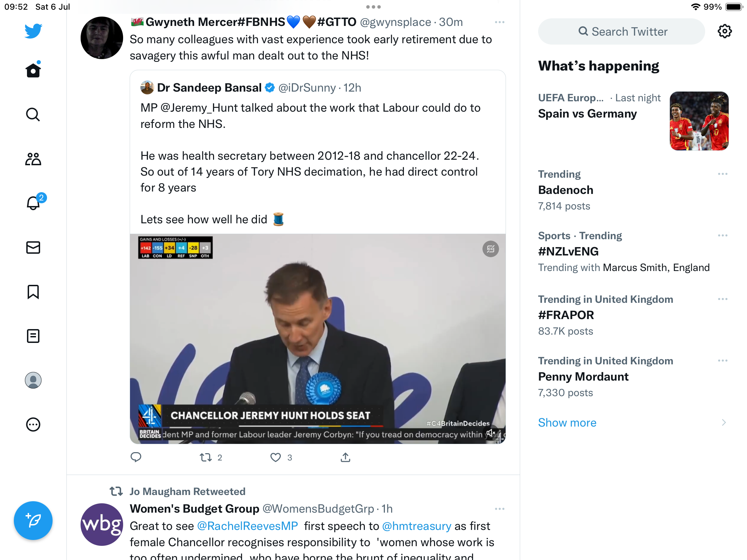Retweet Gwyneth Mercer's tweet

tap(206, 457)
